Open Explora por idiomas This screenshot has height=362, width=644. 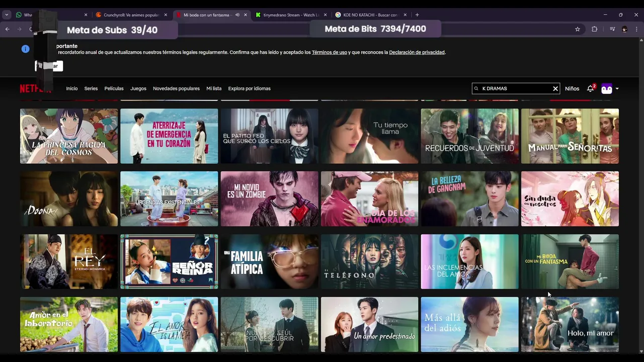(249, 88)
